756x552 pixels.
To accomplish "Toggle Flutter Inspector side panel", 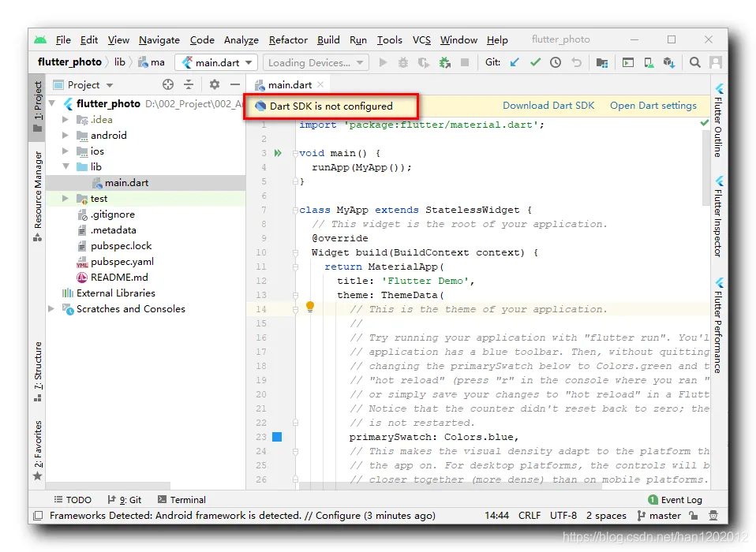I will click(x=718, y=217).
